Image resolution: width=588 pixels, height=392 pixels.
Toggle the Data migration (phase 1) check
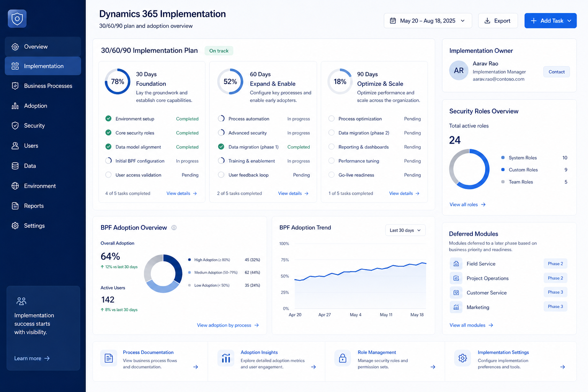coord(221,147)
